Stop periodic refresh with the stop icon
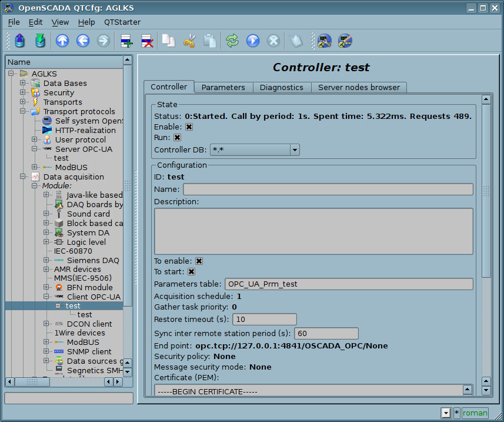 tap(273, 41)
